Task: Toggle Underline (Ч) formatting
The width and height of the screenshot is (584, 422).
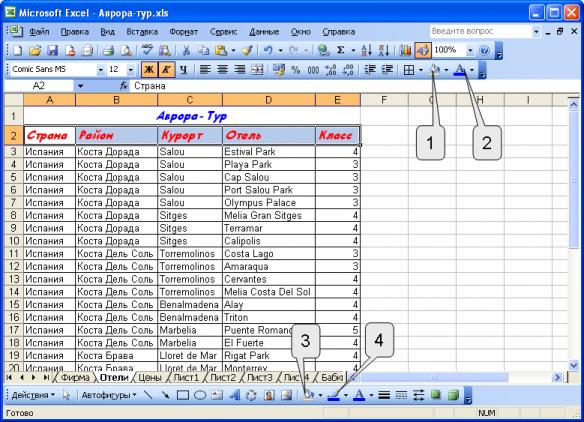Action: 183,70
